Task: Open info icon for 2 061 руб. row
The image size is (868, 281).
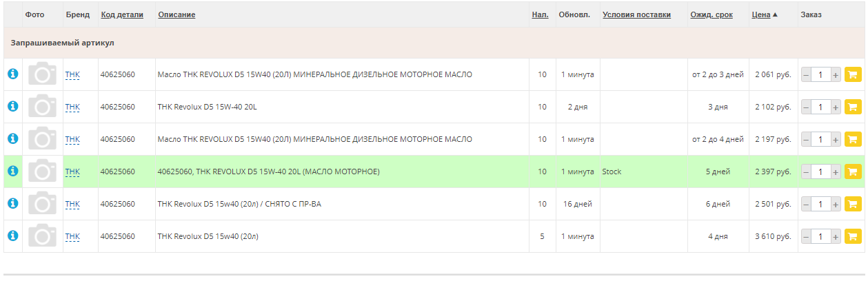Action: [12, 74]
